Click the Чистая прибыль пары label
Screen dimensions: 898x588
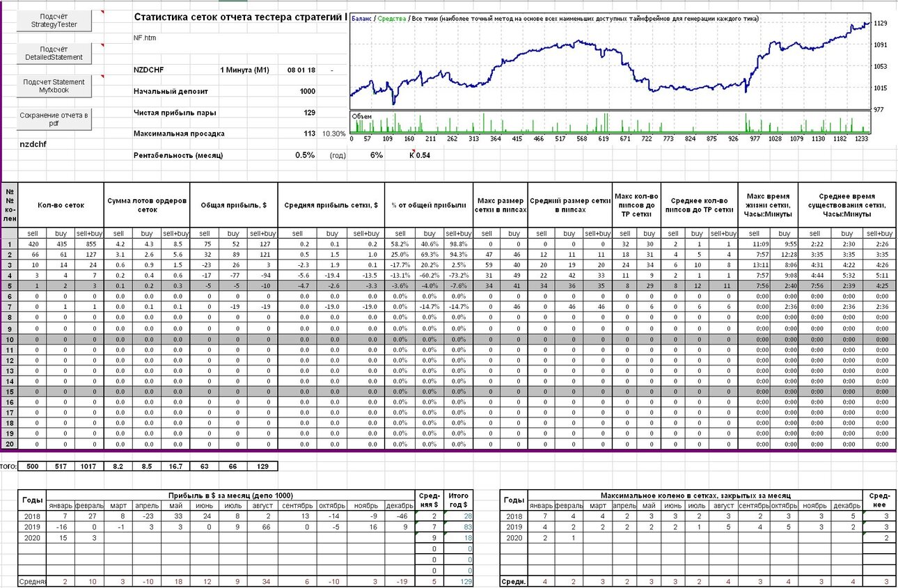click(175, 112)
